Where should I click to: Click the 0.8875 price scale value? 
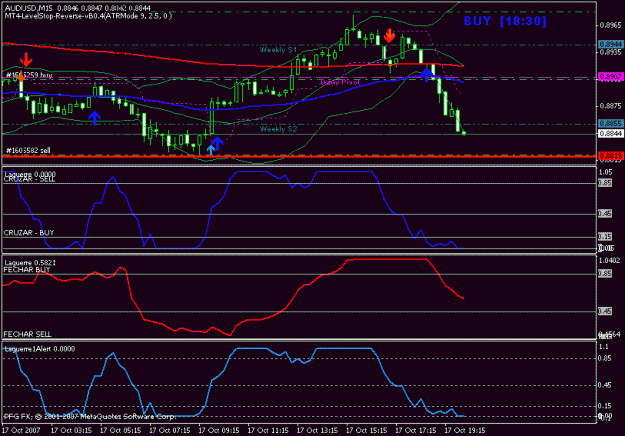611,106
